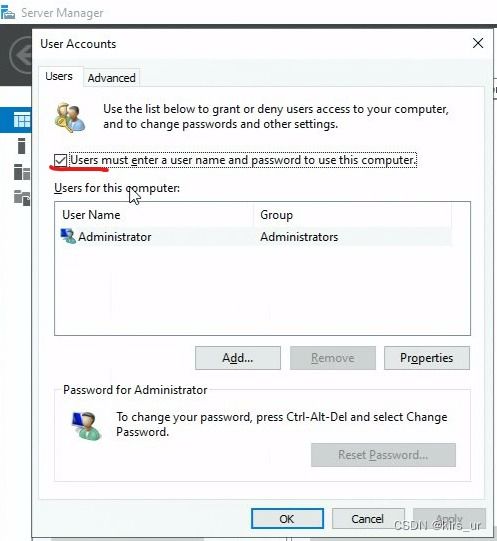The image size is (497, 541).
Task: Confirm the dialog with OK
Action: pyautogui.click(x=287, y=518)
